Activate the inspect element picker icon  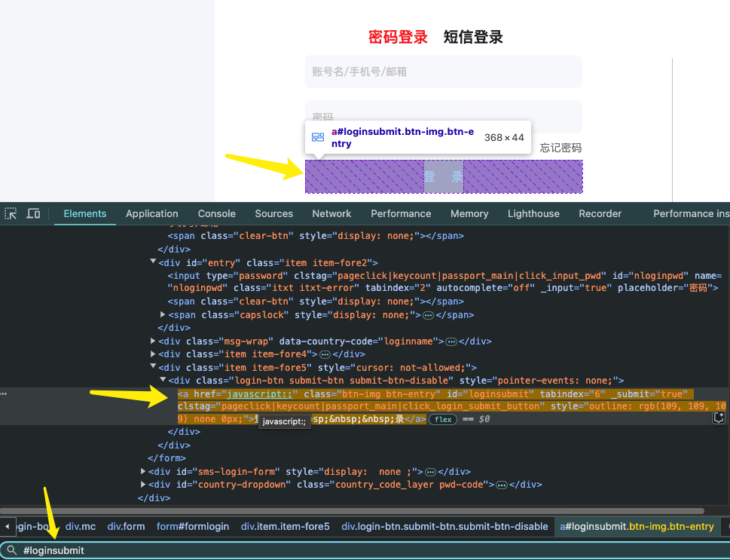pos(11,214)
